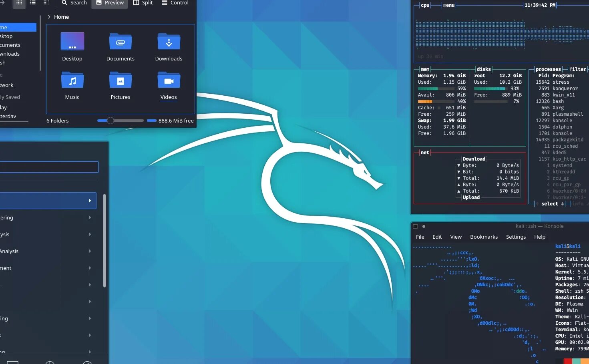The image size is (589, 364).
Task: Click the processes box label
Action: [x=548, y=69]
